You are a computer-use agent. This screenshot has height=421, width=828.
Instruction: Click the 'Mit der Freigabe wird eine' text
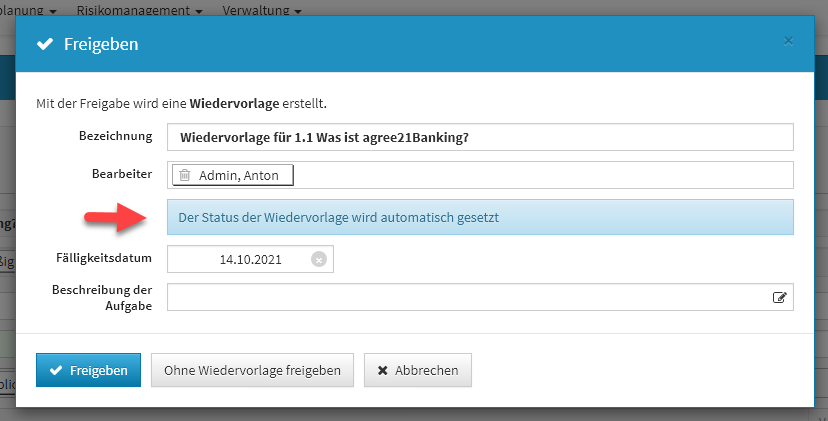coord(111,103)
